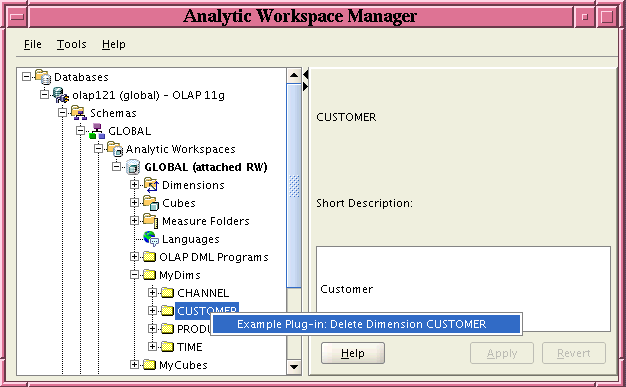Click the Languages globe icon
The height and width of the screenshot is (387, 626).
151,239
